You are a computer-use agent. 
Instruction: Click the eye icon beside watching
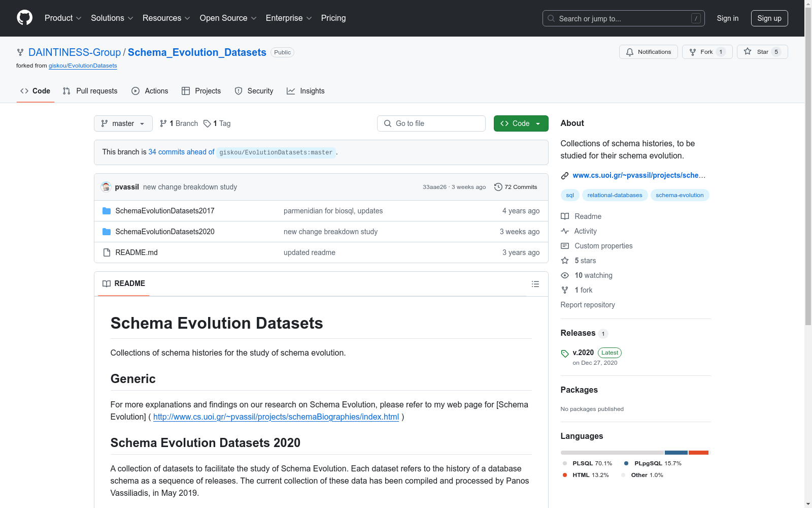tap(565, 275)
